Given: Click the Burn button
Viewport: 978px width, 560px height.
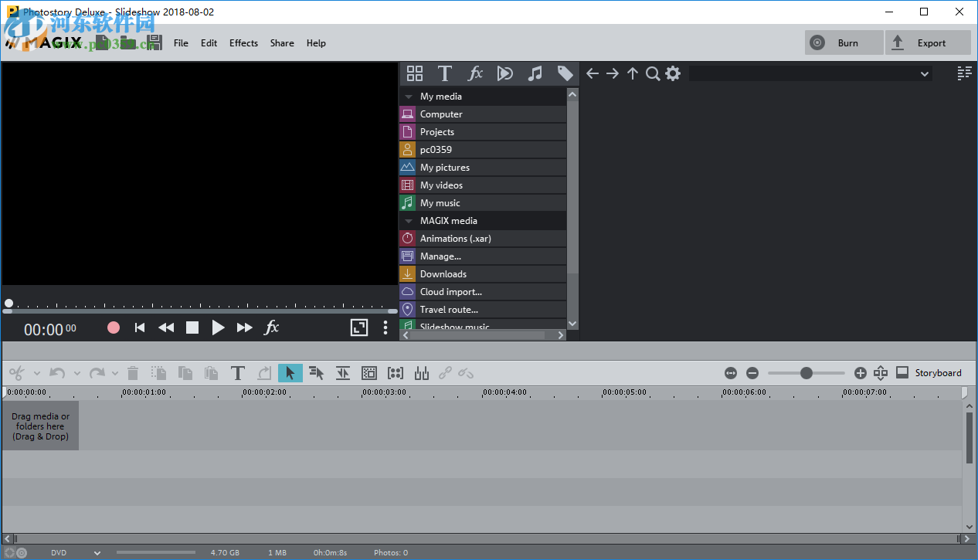Looking at the screenshot, I should tap(843, 42).
